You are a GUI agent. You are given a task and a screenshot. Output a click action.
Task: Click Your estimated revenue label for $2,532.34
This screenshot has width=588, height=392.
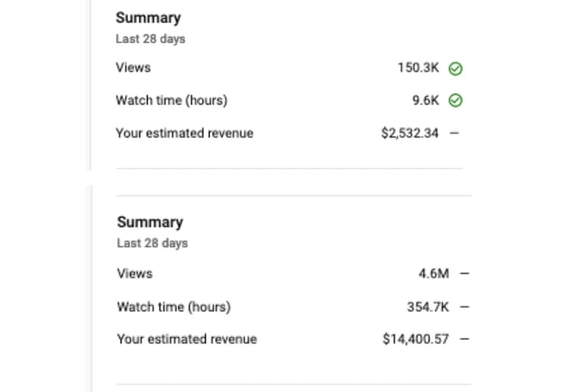[x=185, y=133]
